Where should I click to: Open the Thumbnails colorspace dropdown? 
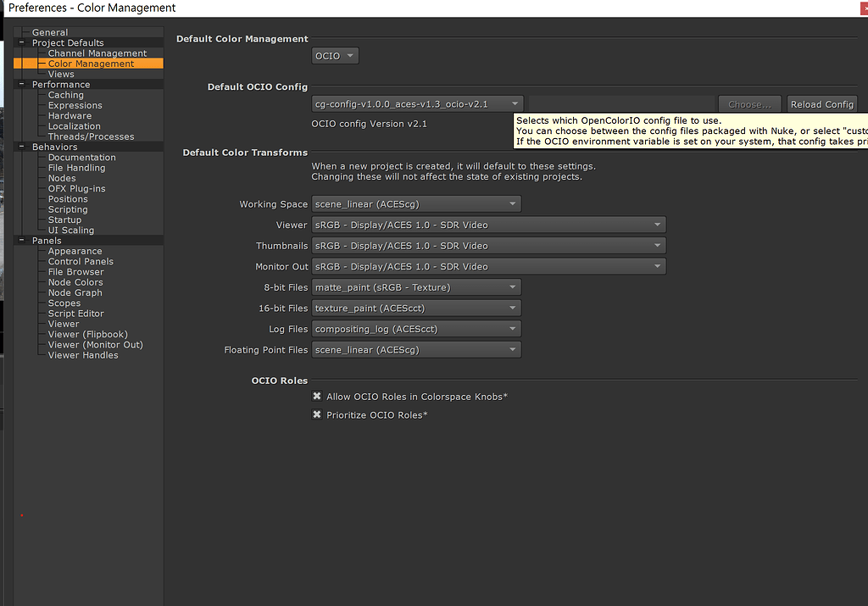coord(488,245)
